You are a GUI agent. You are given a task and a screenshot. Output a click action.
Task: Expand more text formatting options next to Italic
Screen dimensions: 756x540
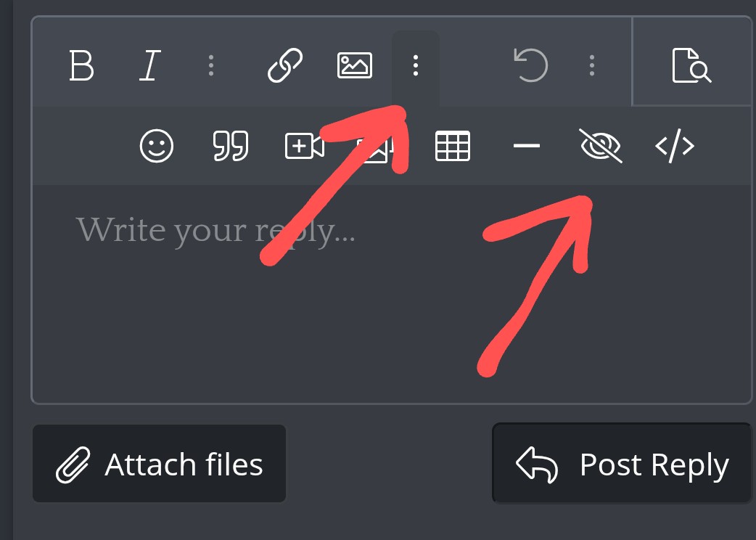pyautogui.click(x=210, y=65)
